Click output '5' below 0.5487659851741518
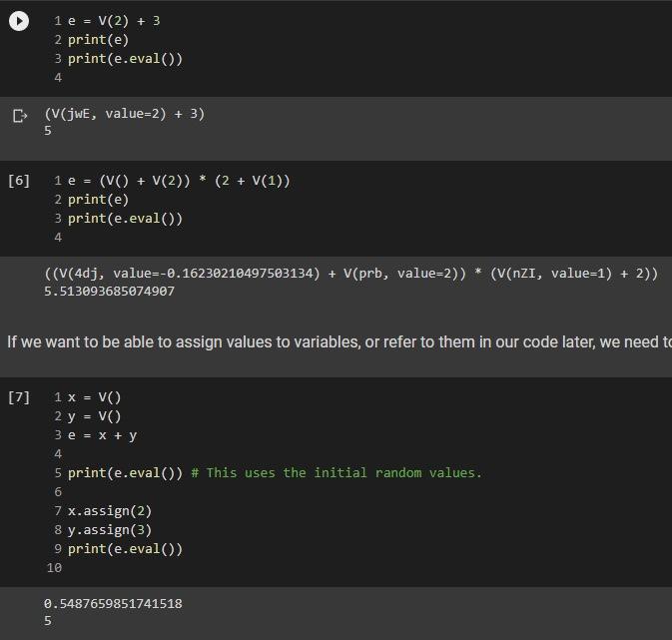 (x=48, y=621)
